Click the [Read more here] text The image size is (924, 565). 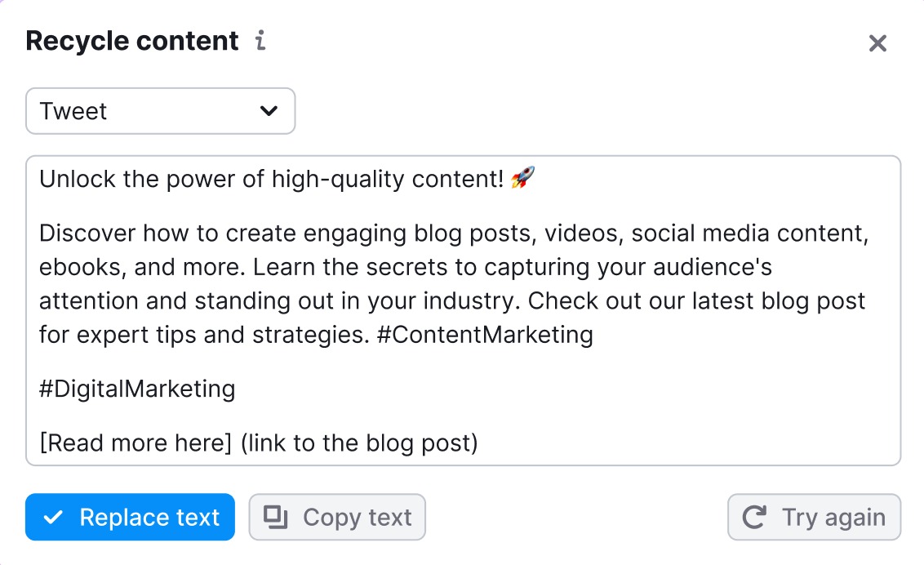136,443
